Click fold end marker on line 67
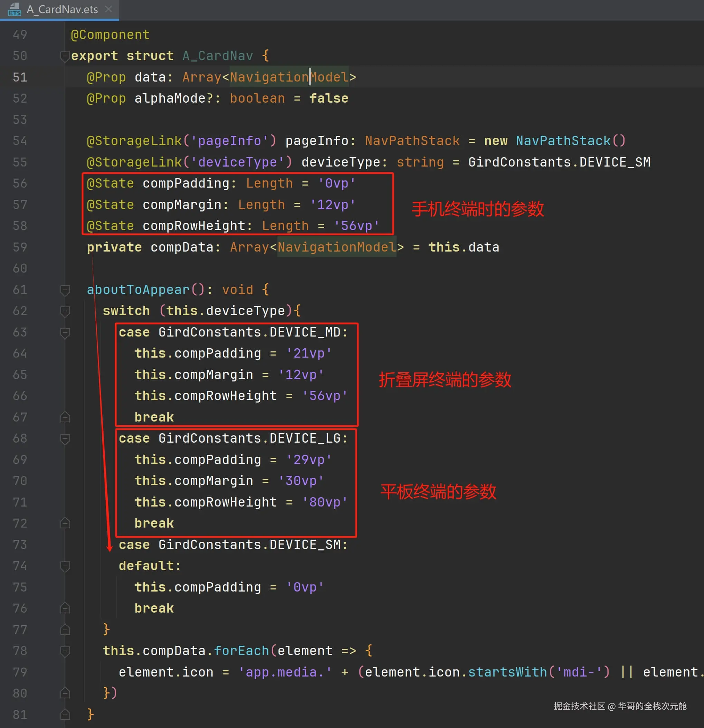Screen dimensions: 704x728 [x=65, y=417]
